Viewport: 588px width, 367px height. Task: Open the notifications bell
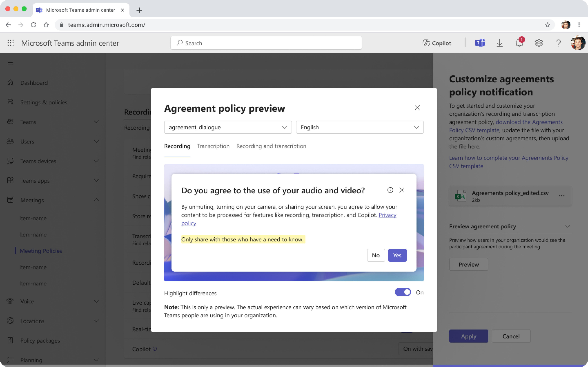click(519, 43)
